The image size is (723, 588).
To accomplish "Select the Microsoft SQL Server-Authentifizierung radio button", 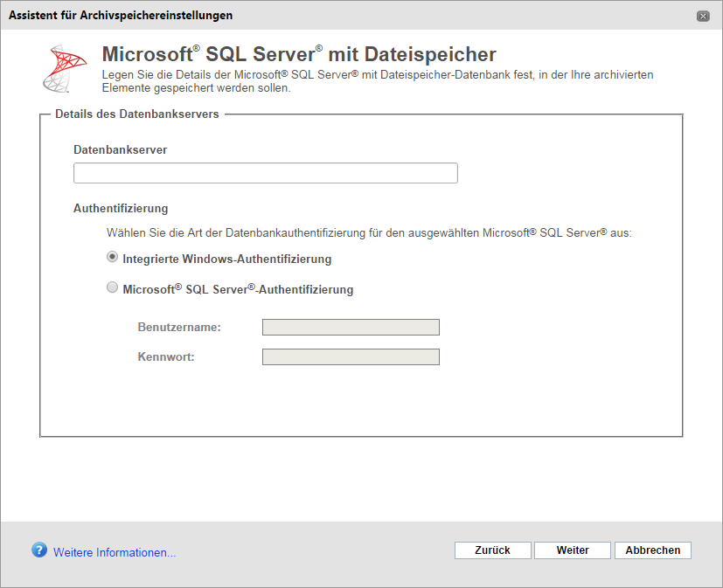I will [112, 287].
